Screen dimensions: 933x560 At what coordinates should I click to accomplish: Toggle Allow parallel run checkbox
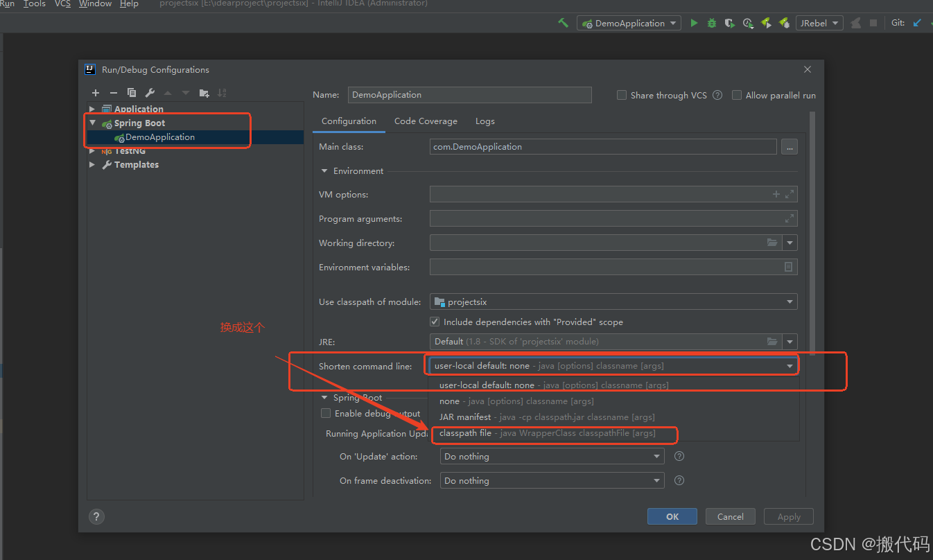[737, 95]
